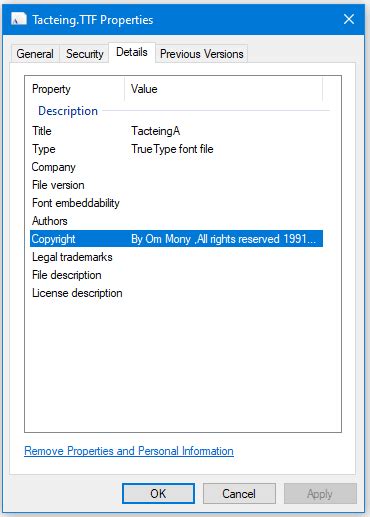Click the Property column header
The image size is (370, 517).
(x=75, y=89)
